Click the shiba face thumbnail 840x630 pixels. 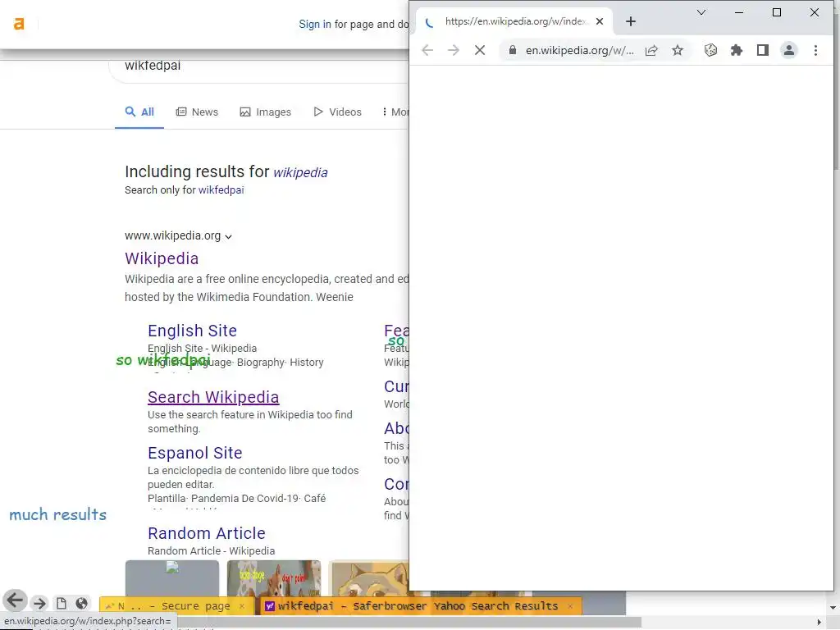370,577
